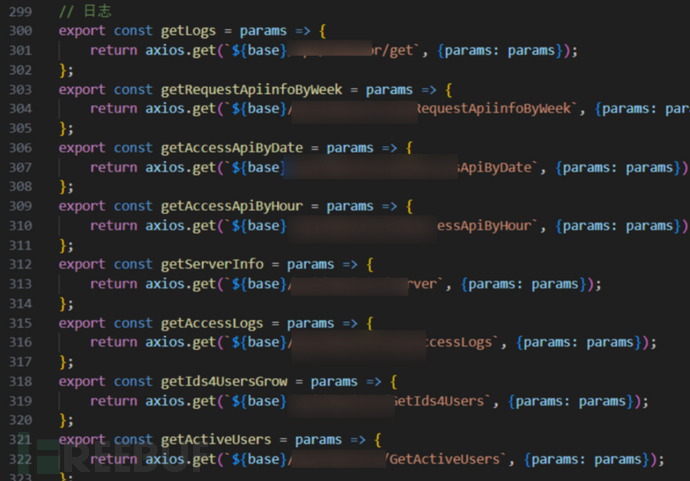Click line number 299 in the gutter
The width and height of the screenshot is (690, 481).
pos(20,11)
